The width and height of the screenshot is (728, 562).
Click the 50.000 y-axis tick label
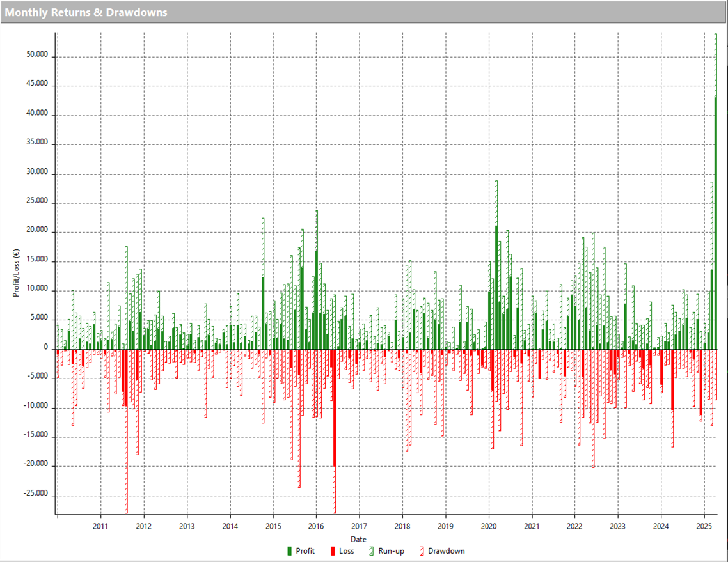click(37, 56)
